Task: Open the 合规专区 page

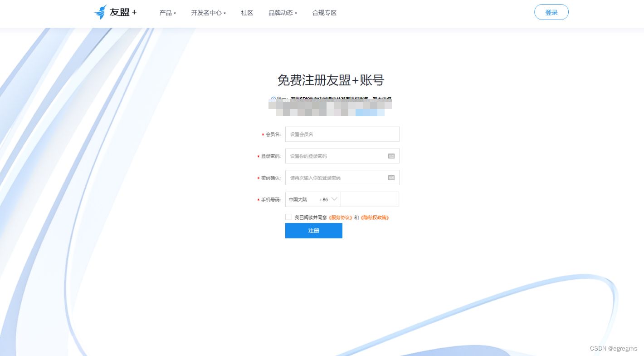Action: 324,13
